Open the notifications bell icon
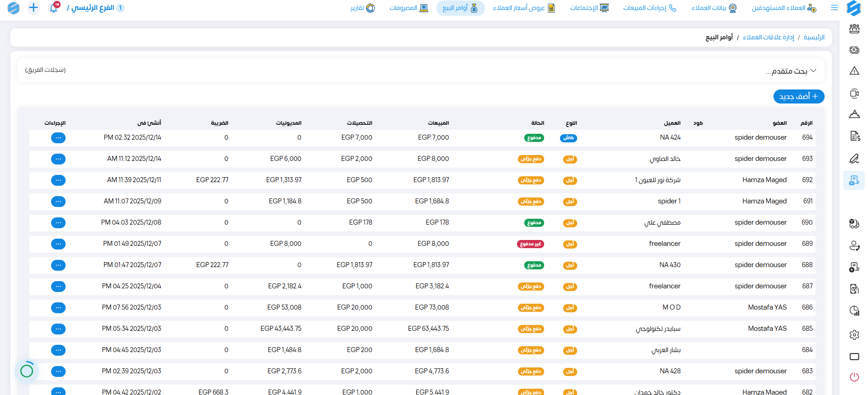This screenshot has height=395, width=868. pos(54,8)
